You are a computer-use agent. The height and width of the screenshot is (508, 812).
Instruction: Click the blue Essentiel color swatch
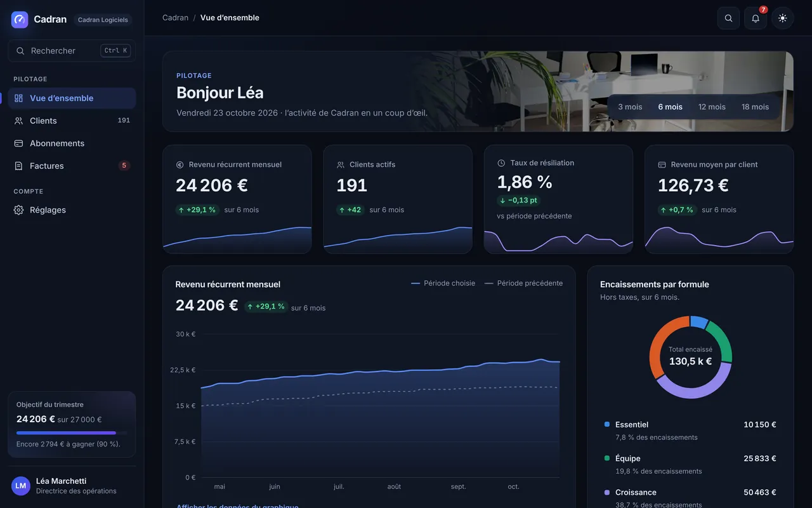tap(607, 424)
